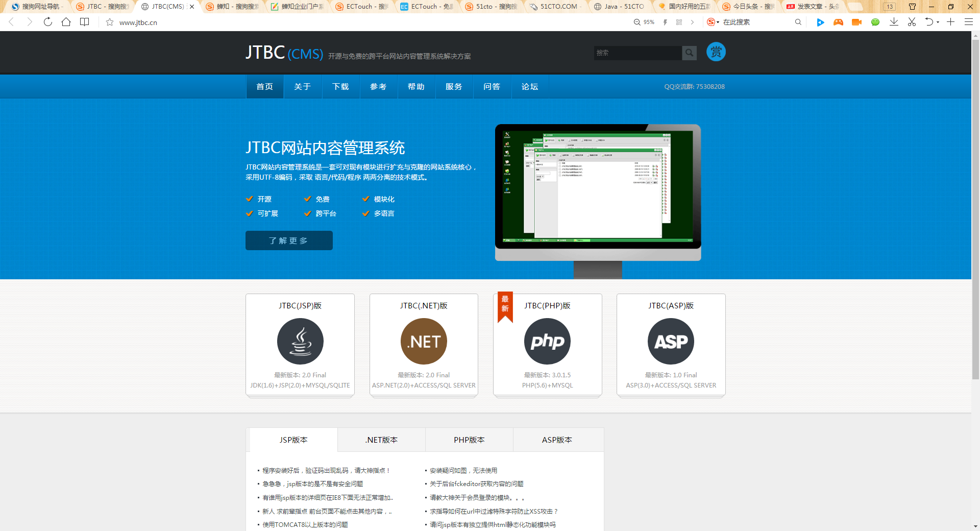Viewport: 980px width, 531px height.
Task: Select the .NET版本 tab
Action: pyautogui.click(x=381, y=440)
